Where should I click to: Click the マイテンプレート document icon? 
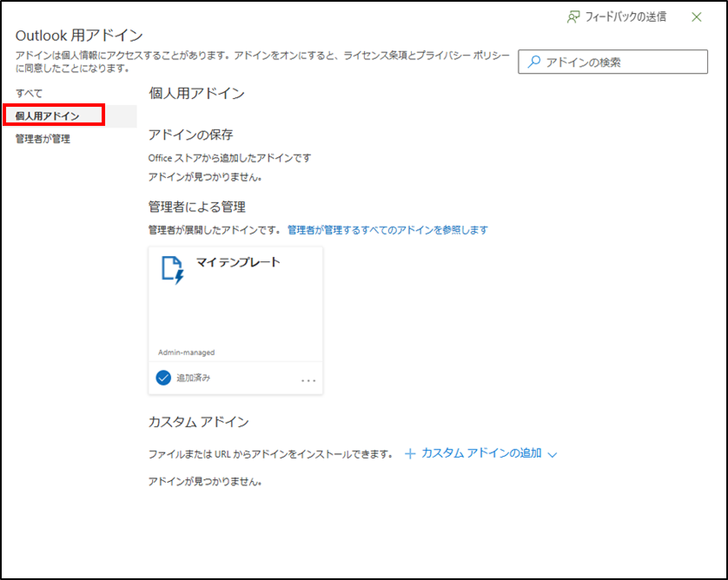click(x=173, y=269)
